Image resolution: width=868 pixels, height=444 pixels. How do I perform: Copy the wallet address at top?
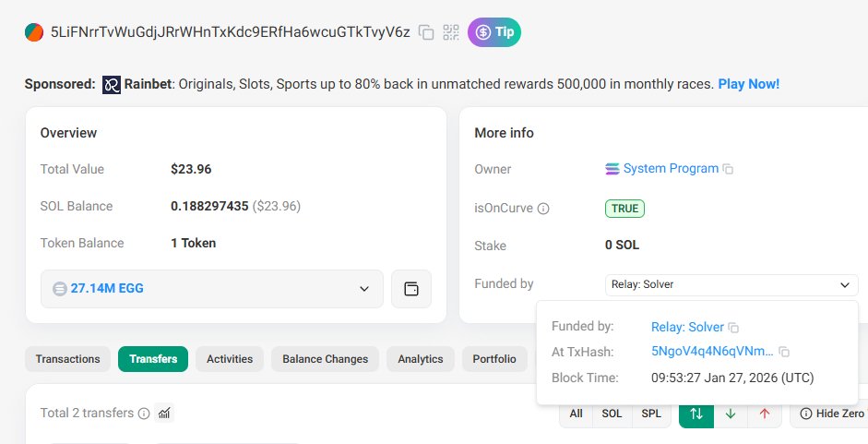click(426, 32)
